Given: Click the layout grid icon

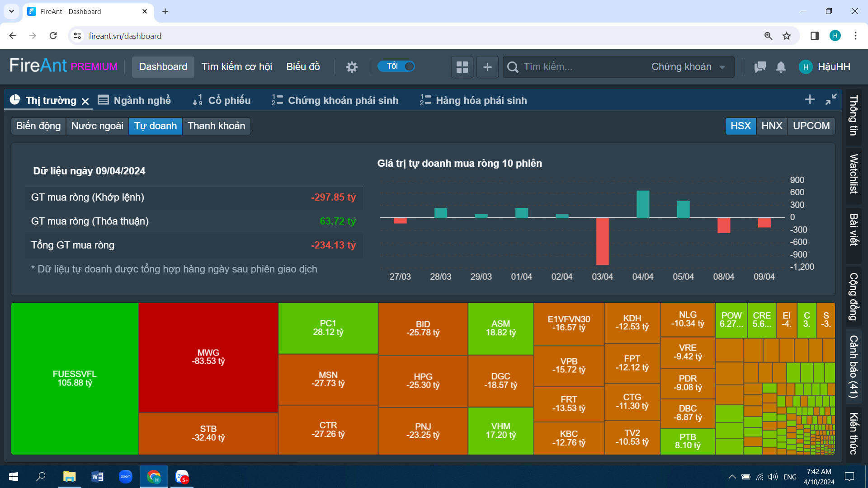Looking at the screenshot, I should click(462, 67).
